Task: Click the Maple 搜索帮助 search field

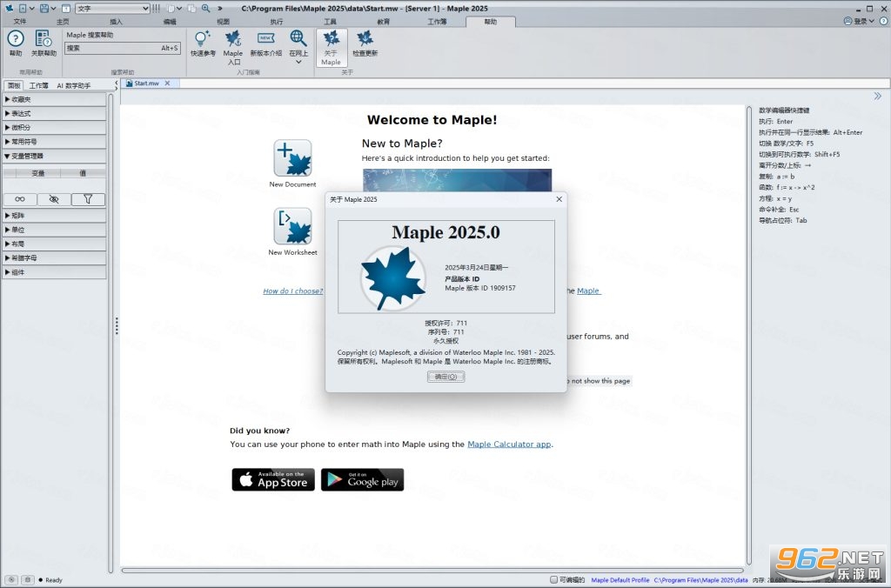Action: pos(123,49)
